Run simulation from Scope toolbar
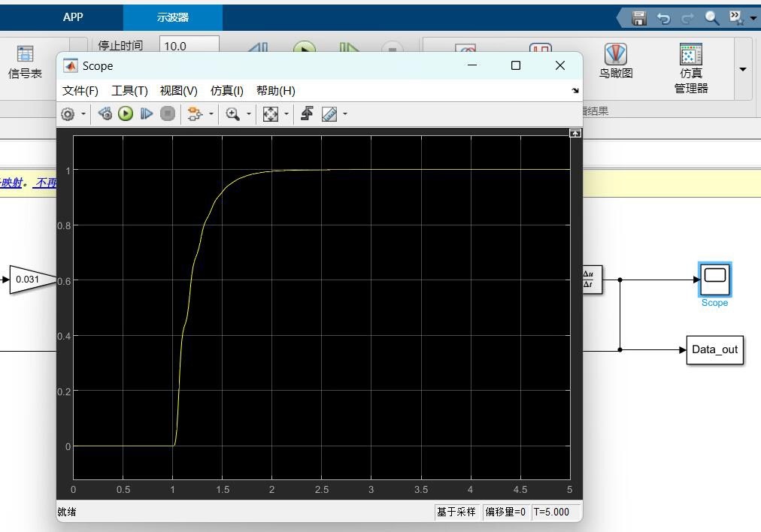The height and width of the screenshot is (532, 761). 126,114
